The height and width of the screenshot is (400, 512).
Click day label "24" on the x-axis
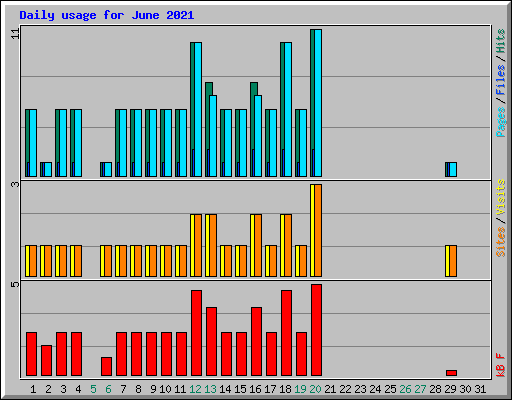click(375, 389)
